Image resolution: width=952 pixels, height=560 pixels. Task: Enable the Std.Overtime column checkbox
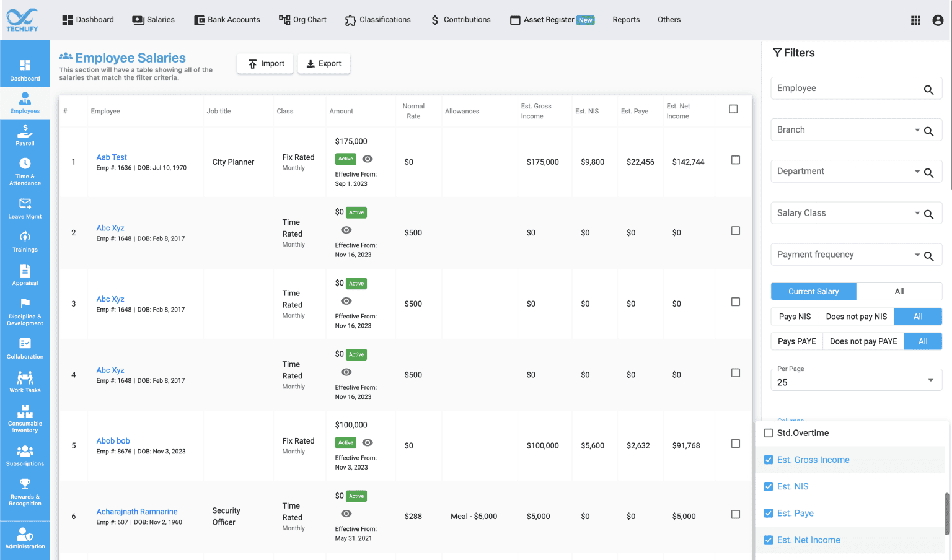(x=768, y=433)
